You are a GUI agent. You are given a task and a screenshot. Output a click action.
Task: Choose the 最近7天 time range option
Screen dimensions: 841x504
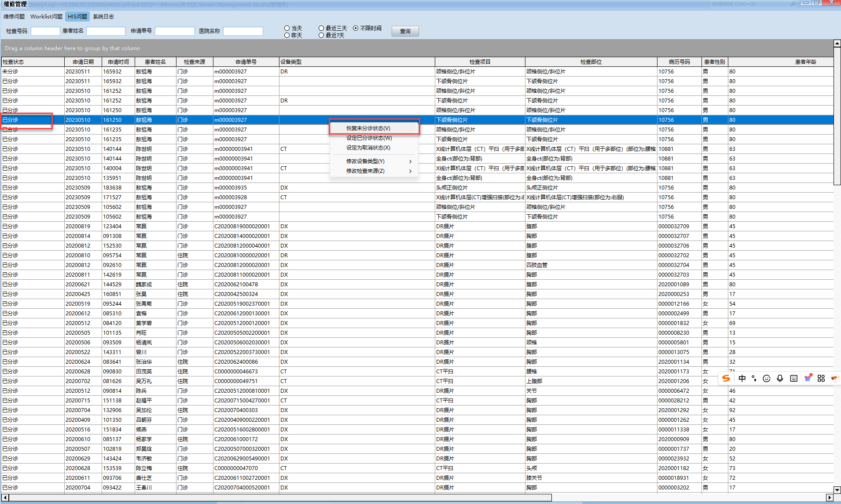point(321,35)
